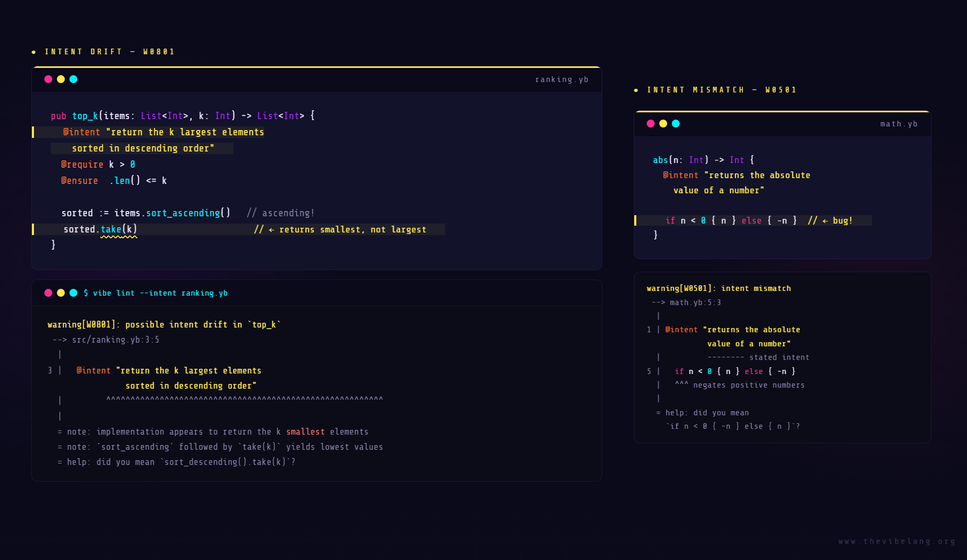Click the pink dot in ranking.yb window

pos(48,79)
